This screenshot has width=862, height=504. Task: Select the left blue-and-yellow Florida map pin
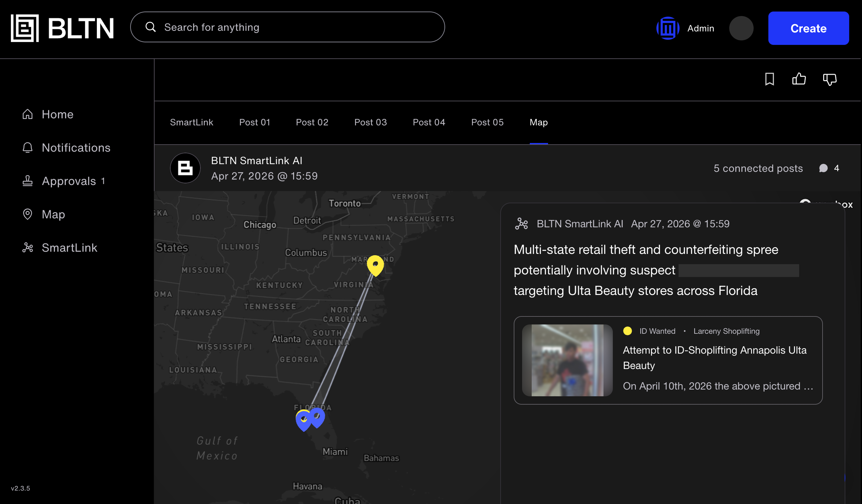(303, 421)
